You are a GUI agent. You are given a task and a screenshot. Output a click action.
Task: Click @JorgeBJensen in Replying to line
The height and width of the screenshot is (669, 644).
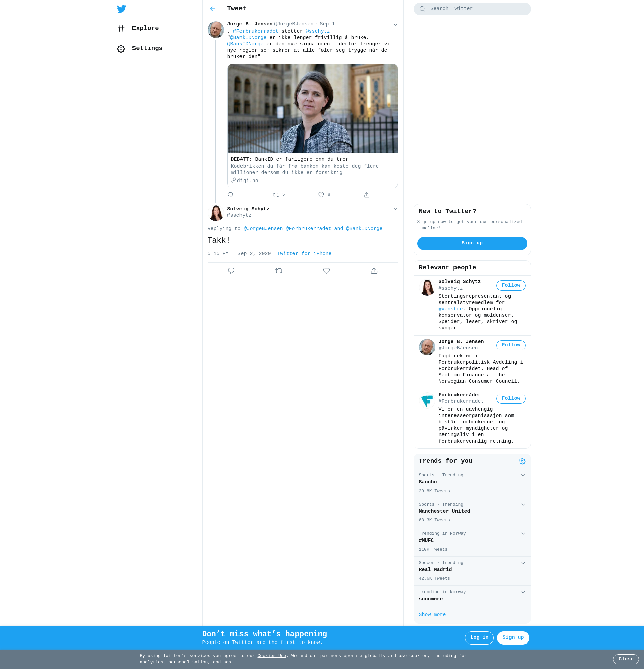tap(263, 229)
